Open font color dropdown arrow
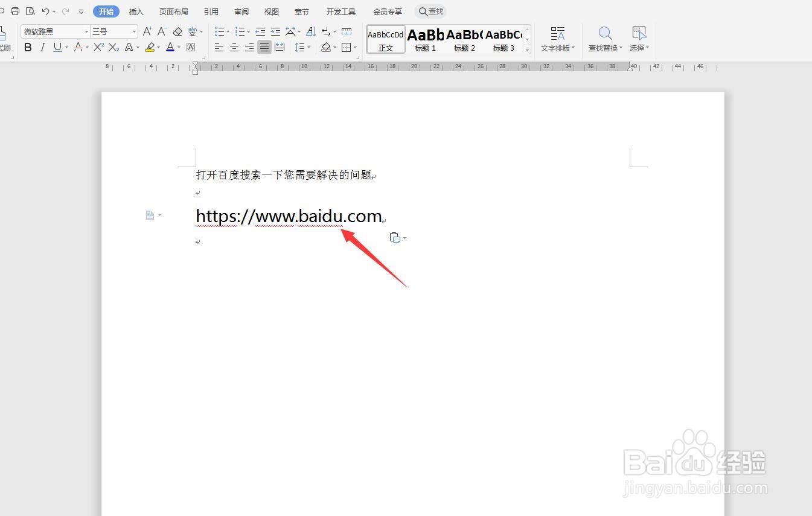The width and height of the screenshot is (812, 516). point(179,47)
